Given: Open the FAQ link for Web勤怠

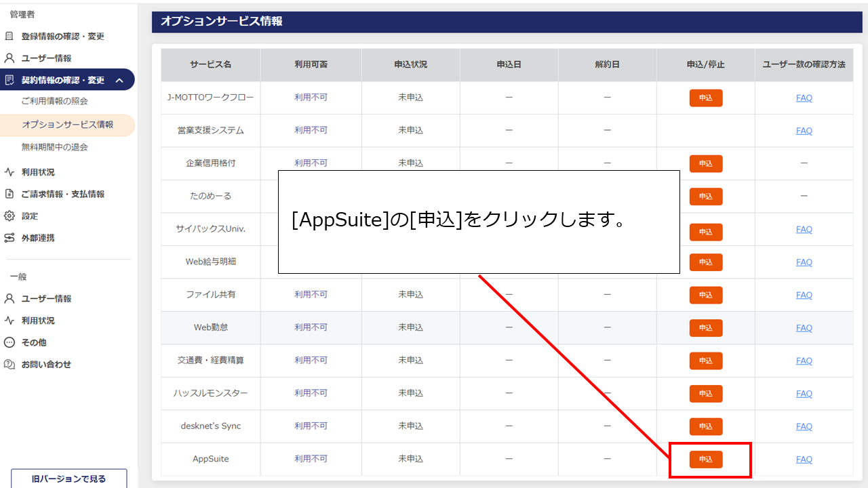Looking at the screenshot, I should (804, 327).
